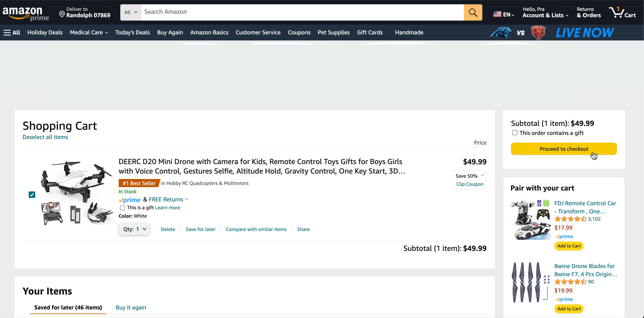The height and width of the screenshot is (318, 644).
Task: Toggle the drone item selection checkbox
Action: pyautogui.click(x=32, y=194)
